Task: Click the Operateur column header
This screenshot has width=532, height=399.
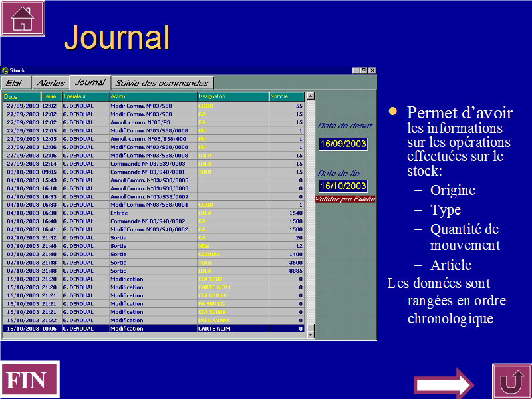Action: pyautogui.click(x=86, y=96)
